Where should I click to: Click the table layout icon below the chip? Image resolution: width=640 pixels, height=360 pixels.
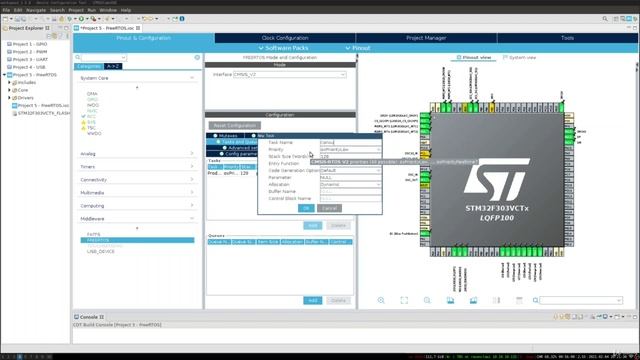(x=519, y=300)
